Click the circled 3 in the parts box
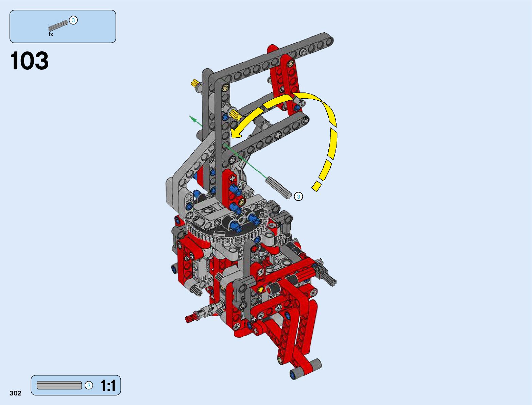532x405 pixels. [x=73, y=20]
